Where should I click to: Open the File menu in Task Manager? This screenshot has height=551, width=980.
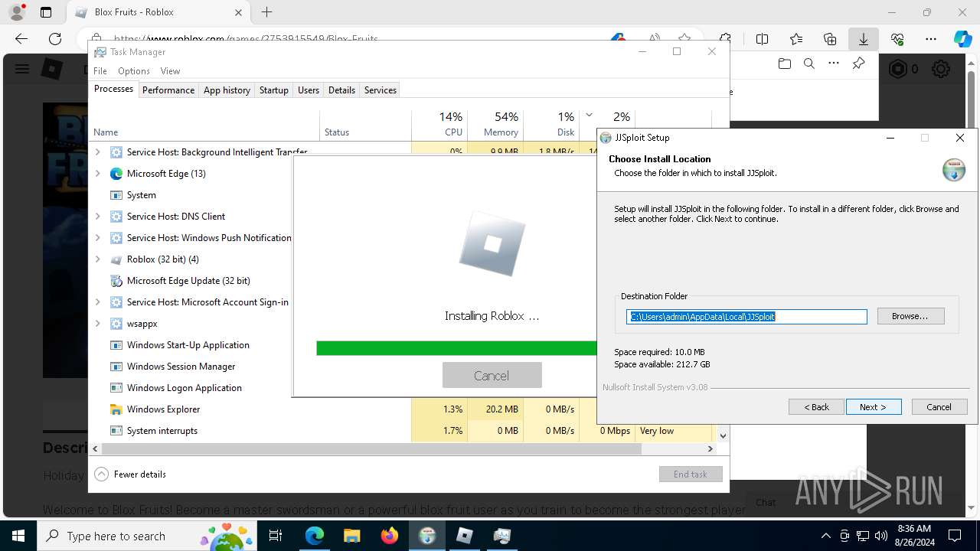tap(100, 71)
